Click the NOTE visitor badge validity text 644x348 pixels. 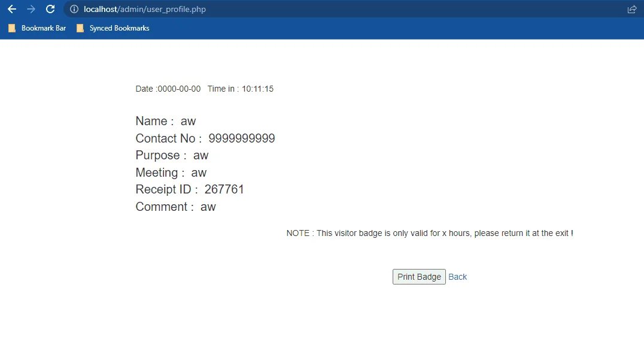430,234
